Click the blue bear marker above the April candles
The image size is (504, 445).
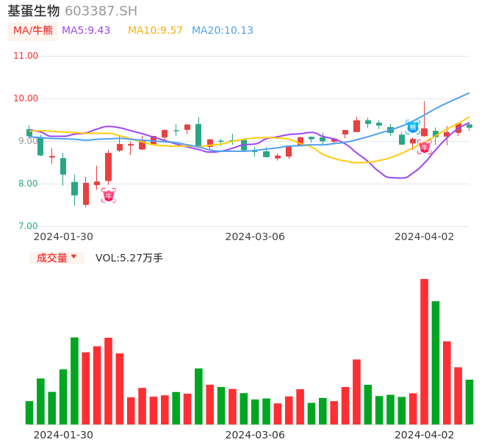click(413, 127)
